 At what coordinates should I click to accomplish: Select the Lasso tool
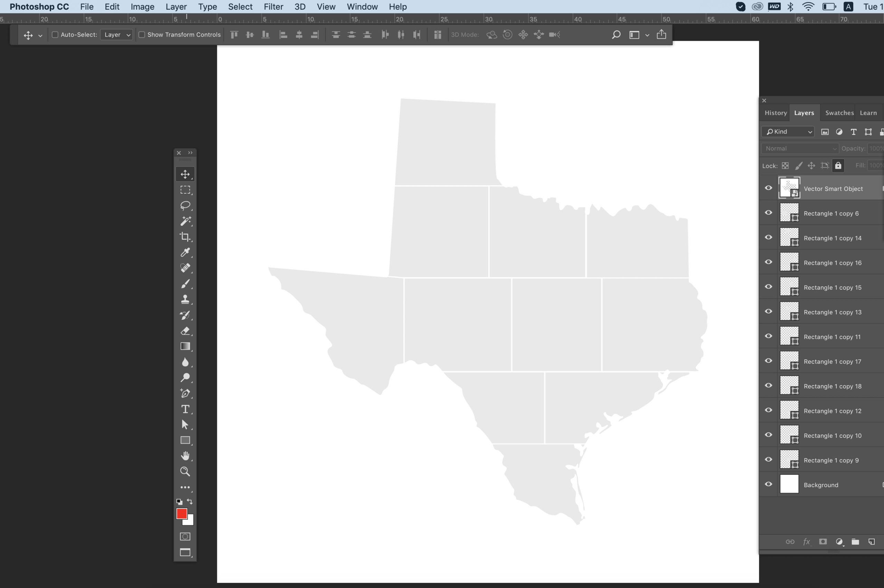(185, 205)
